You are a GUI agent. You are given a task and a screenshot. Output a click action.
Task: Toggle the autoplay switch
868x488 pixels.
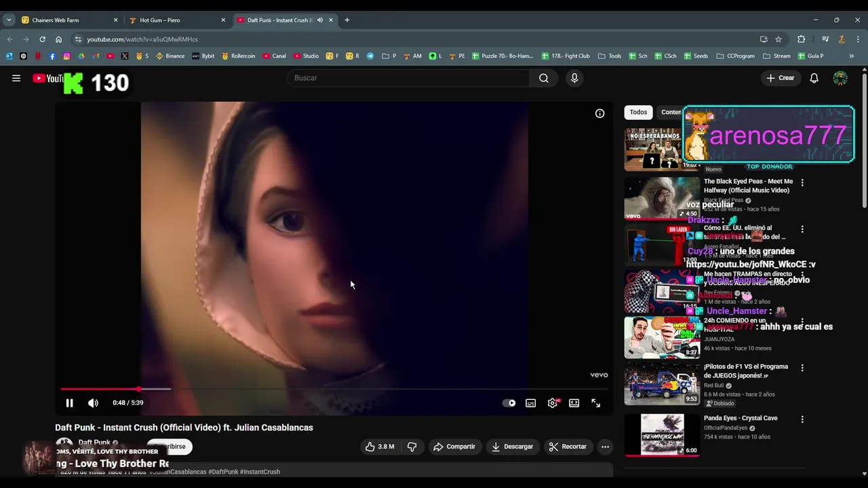point(509,403)
